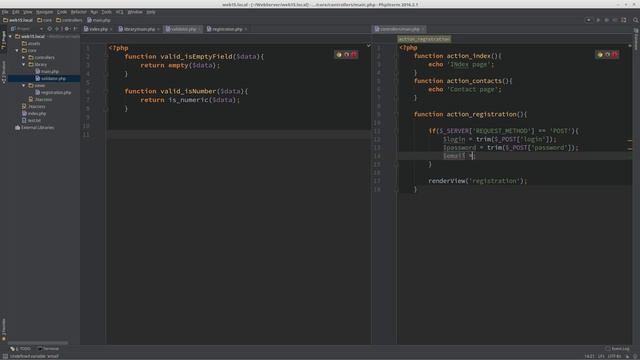This screenshot has height=360, width=640.
Task: Open the VCS menu
Action: [119, 12]
